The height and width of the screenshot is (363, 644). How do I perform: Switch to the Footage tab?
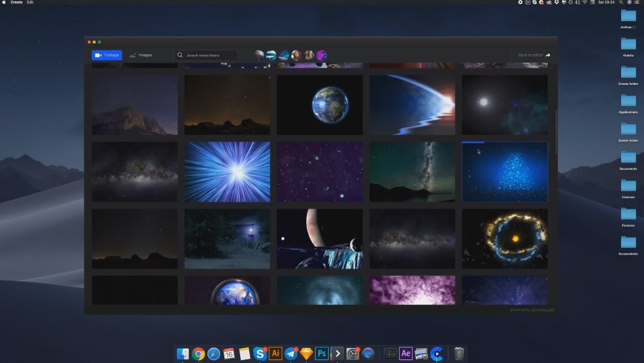[107, 55]
